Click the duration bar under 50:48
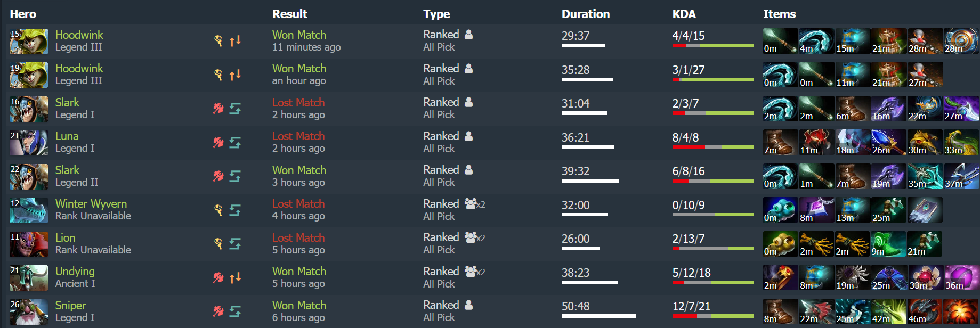This screenshot has width=980, height=328. click(x=598, y=316)
